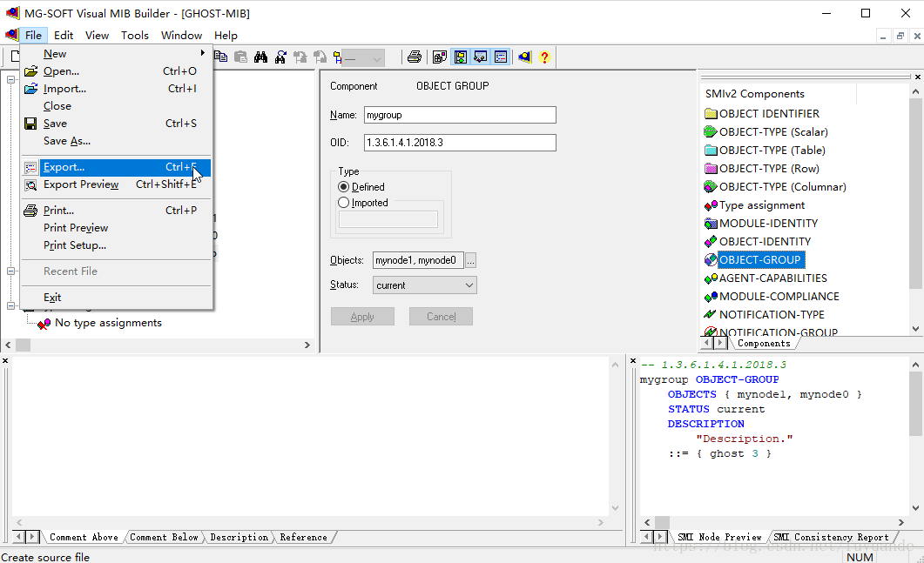Open the Status dropdown showing current
This screenshot has width=924, height=563.
coord(424,285)
